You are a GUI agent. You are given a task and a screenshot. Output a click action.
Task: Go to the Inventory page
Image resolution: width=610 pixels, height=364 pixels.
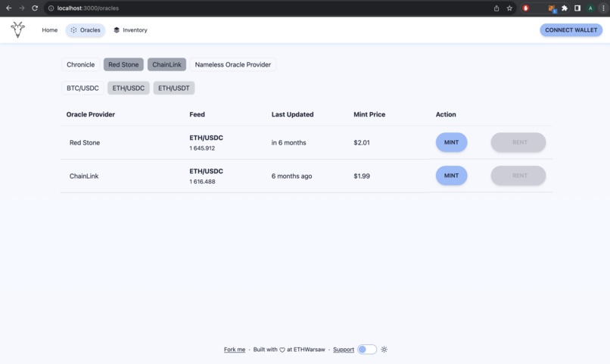(x=130, y=30)
